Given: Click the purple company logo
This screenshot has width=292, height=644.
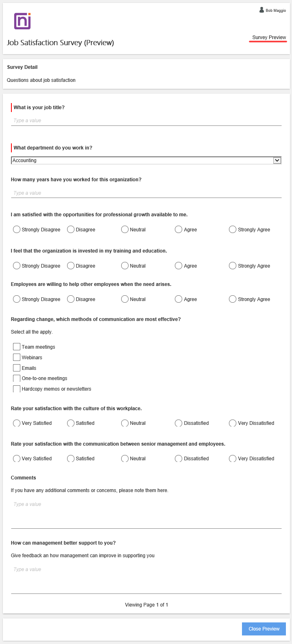Looking at the screenshot, I should (x=22, y=21).
